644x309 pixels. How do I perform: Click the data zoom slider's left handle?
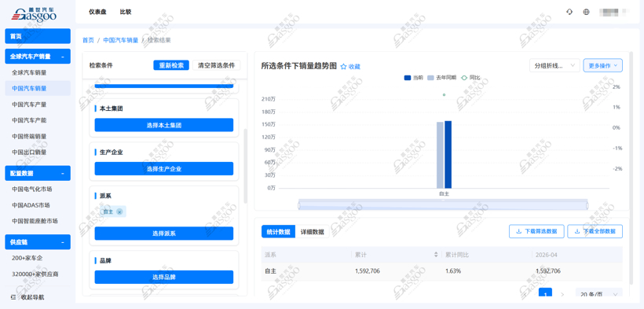click(x=299, y=205)
